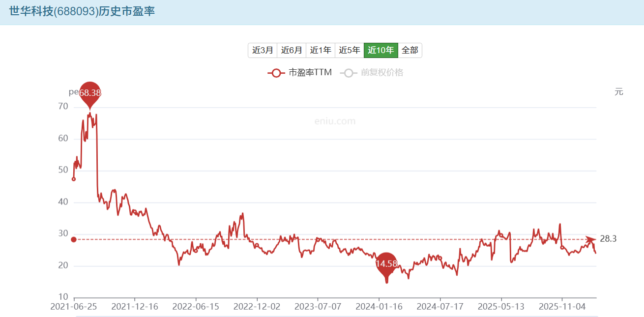This screenshot has width=644, height=317.
Task: Click the 14.58 minimum value pin
Action: tap(386, 264)
